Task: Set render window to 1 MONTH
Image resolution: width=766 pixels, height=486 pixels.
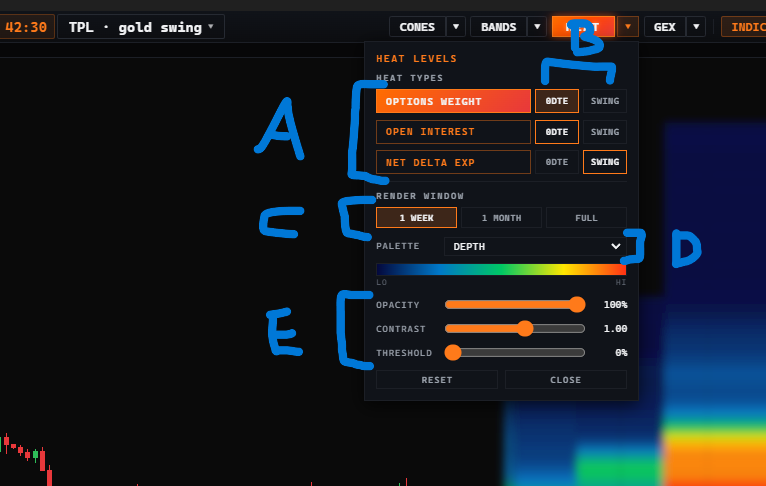Action: (501, 218)
